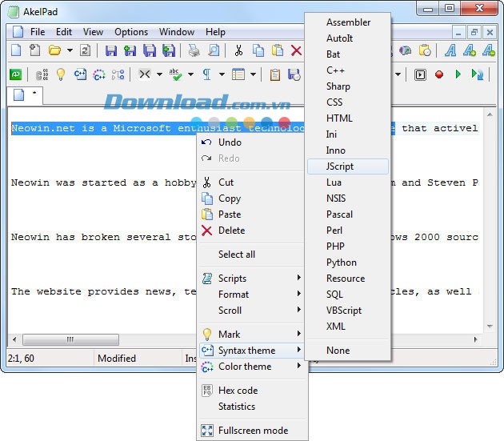Click the green play macro icon
The height and width of the screenshot is (441, 504).
pyautogui.click(x=458, y=74)
